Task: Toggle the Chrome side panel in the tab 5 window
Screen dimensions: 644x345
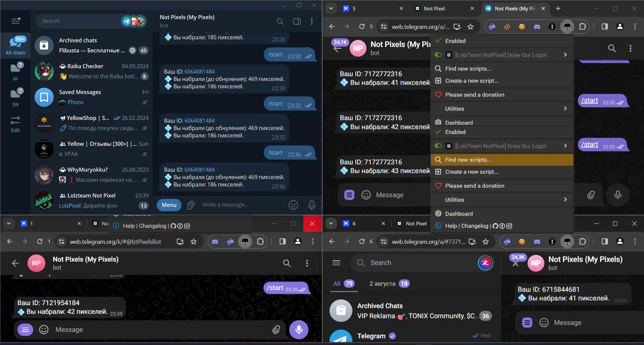Action: [605, 27]
